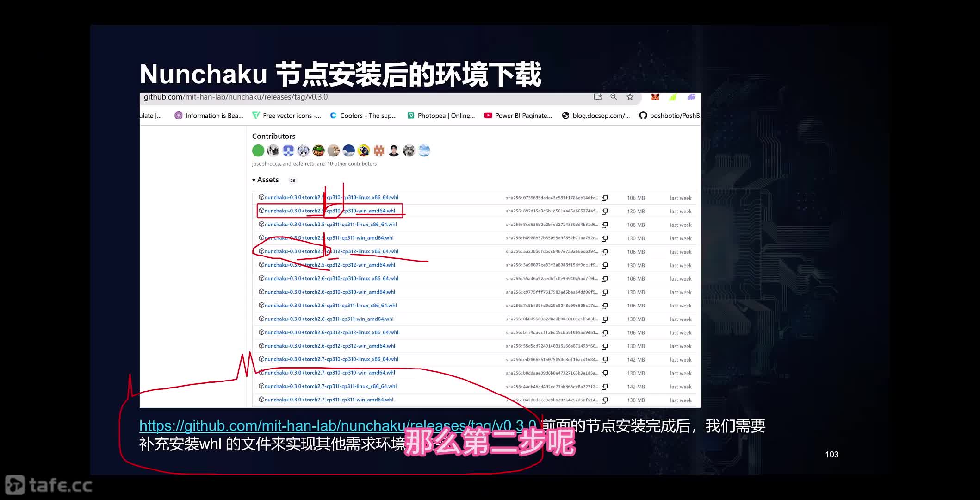Collapse the Assets section triangle

click(254, 180)
